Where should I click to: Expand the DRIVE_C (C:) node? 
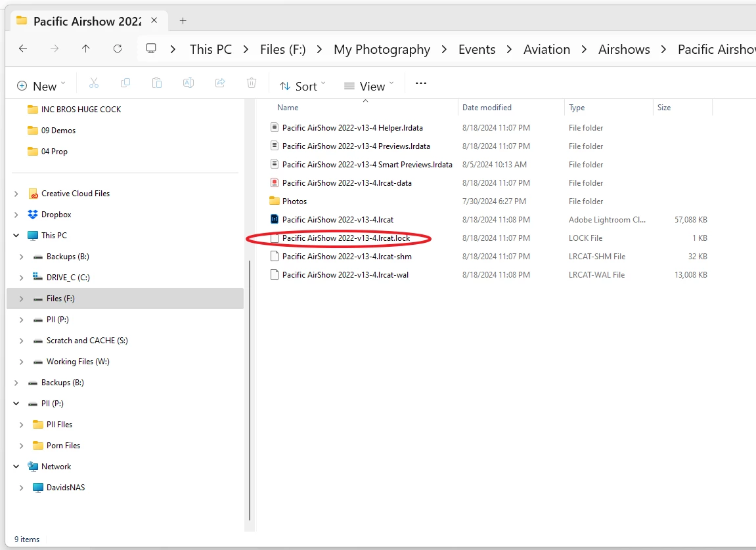21,278
